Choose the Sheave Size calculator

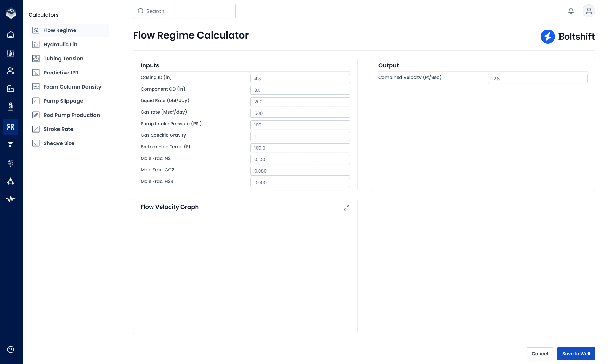coord(59,143)
